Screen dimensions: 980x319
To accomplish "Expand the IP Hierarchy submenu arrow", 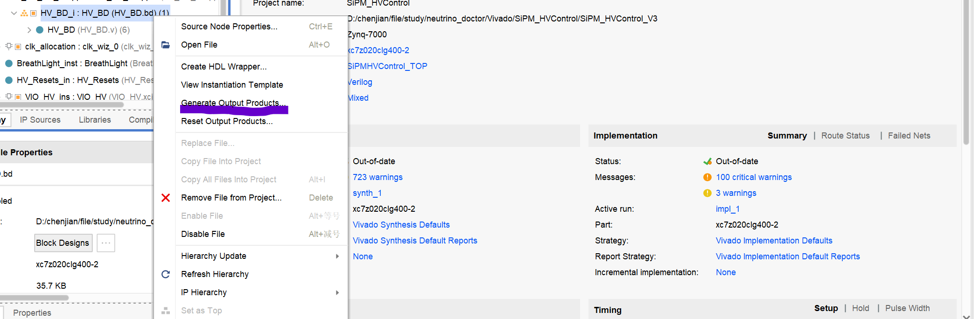I will [x=337, y=292].
